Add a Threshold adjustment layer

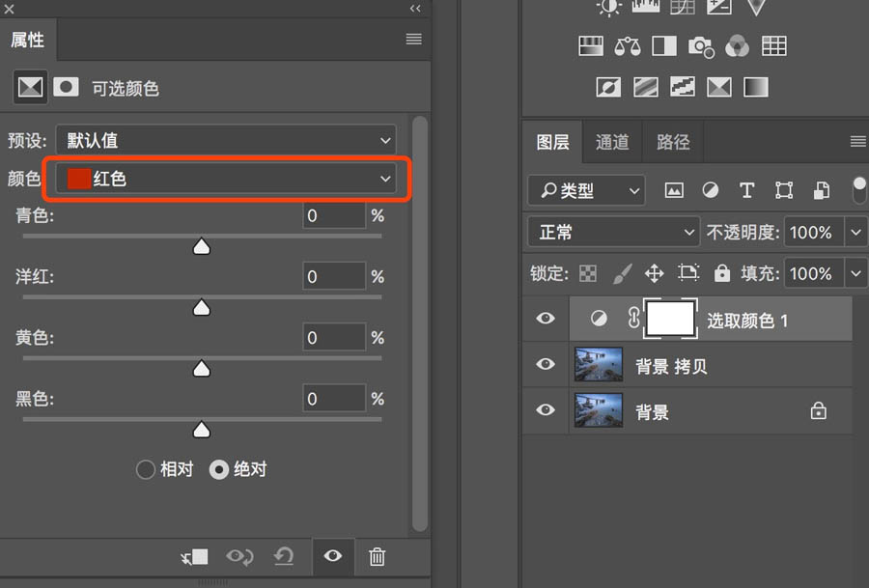(683, 87)
